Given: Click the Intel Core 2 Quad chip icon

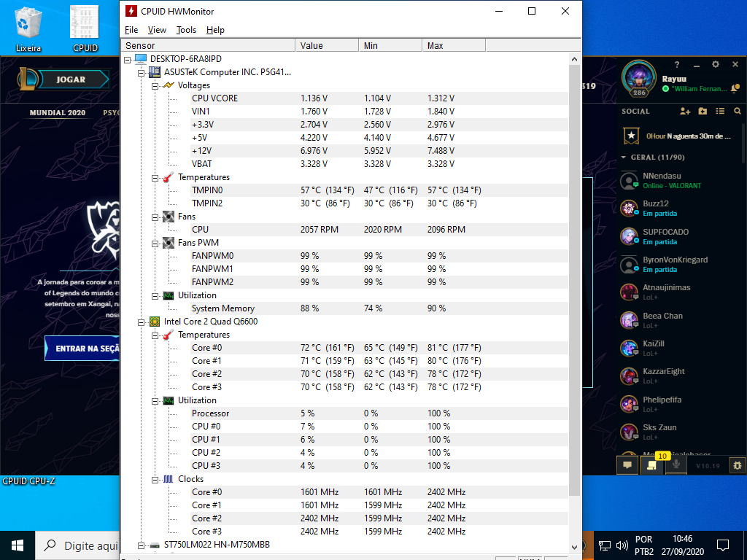Looking at the screenshot, I should 155,322.
